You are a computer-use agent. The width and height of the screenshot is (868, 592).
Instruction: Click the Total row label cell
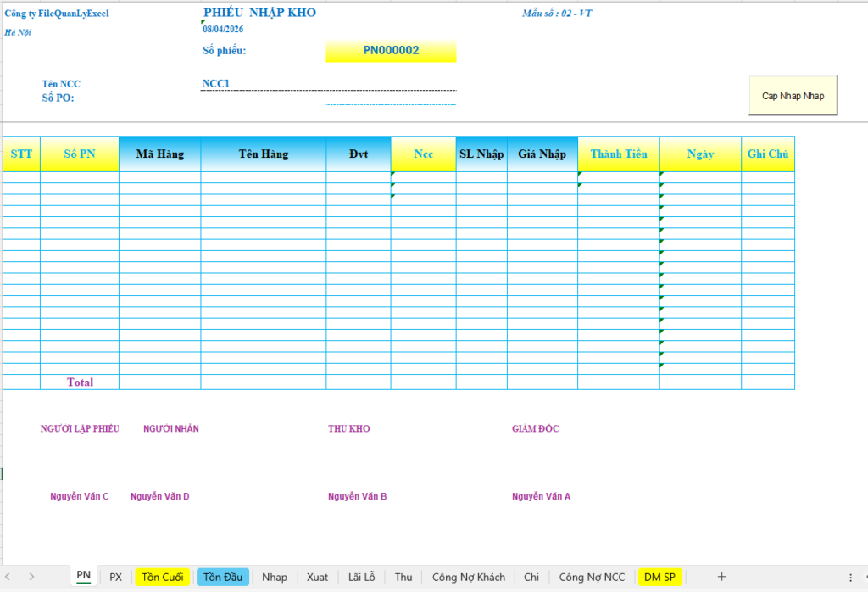(x=80, y=383)
